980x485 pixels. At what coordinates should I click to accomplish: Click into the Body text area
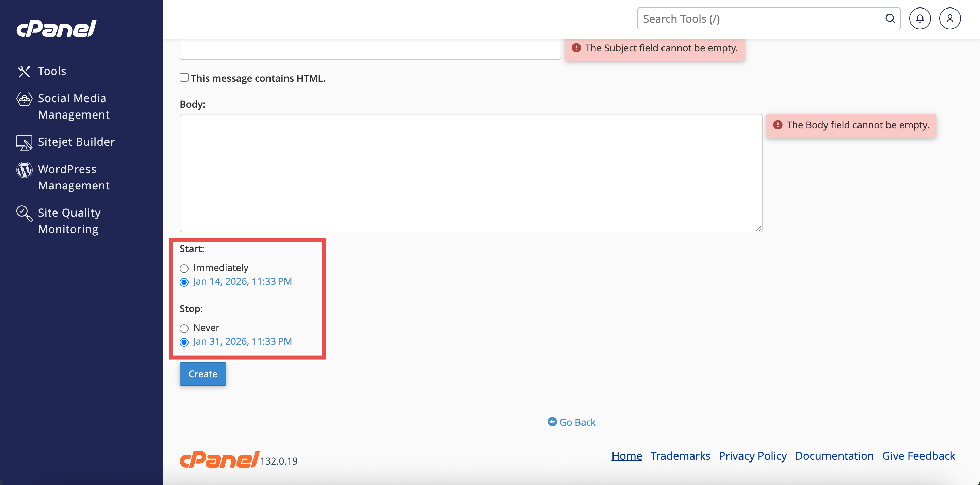(471, 173)
